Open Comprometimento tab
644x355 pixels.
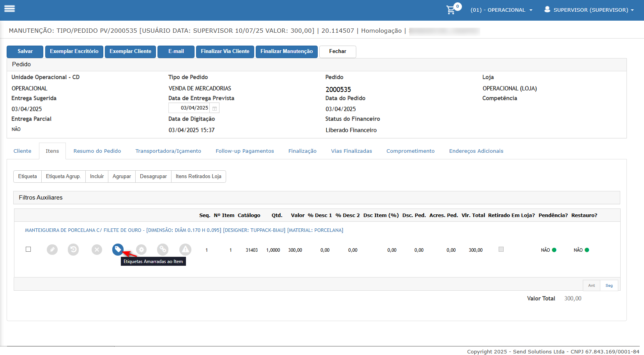410,151
